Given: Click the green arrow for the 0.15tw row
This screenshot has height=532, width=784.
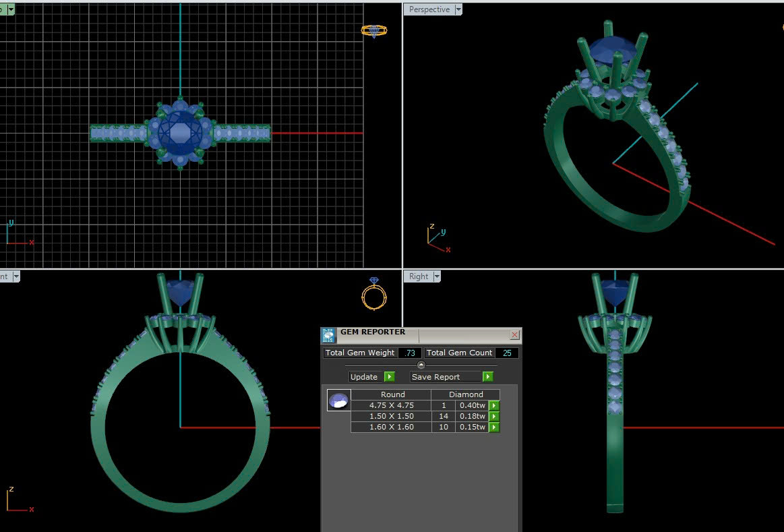Looking at the screenshot, I should 494,427.
